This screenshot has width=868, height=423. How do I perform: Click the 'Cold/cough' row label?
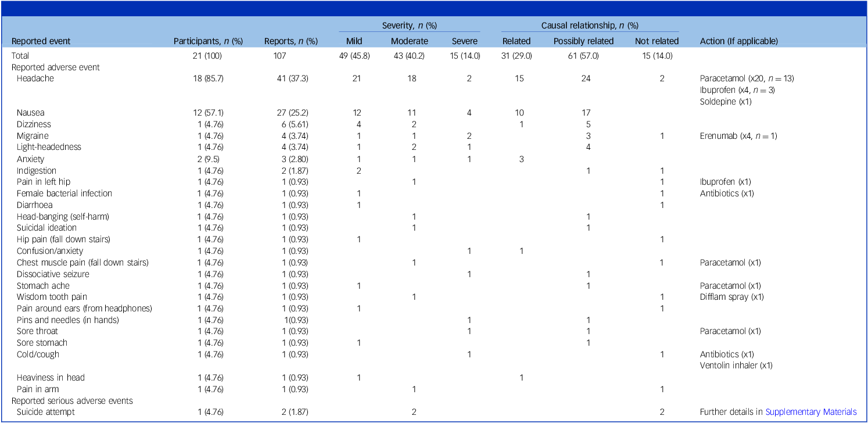(x=38, y=354)
